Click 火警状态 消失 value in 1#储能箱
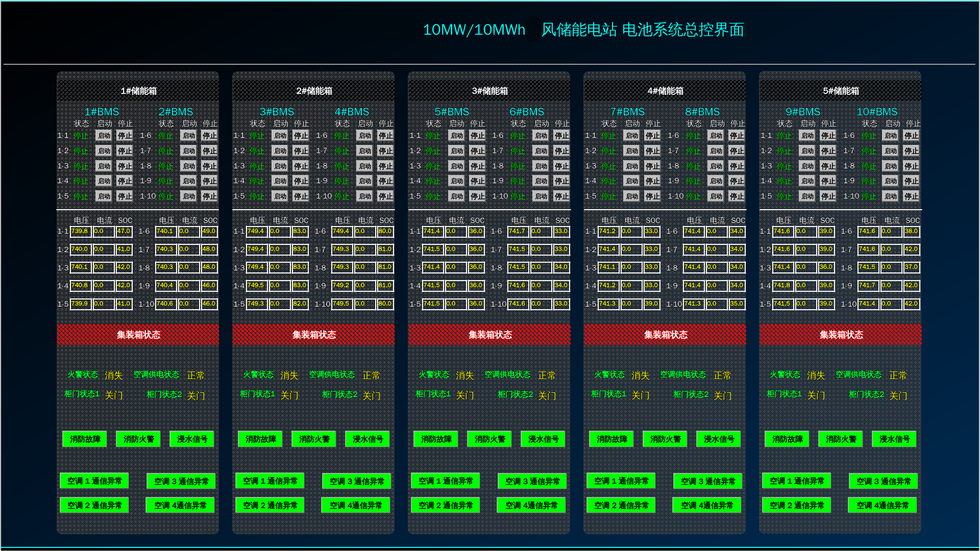Image resolution: width=980 pixels, height=551 pixels. pyautogui.click(x=113, y=375)
